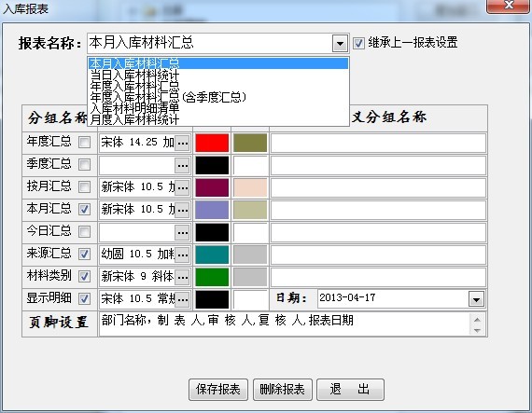This screenshot has width=532, height=413.
Task: Change the black color for 季度汇总
Action: 212,165
